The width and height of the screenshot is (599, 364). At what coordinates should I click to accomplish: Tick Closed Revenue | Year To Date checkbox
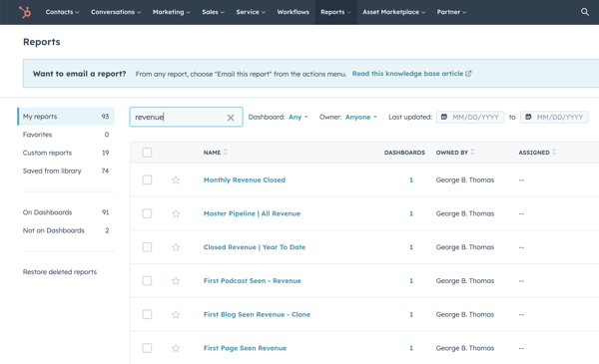tap(147, 247)
